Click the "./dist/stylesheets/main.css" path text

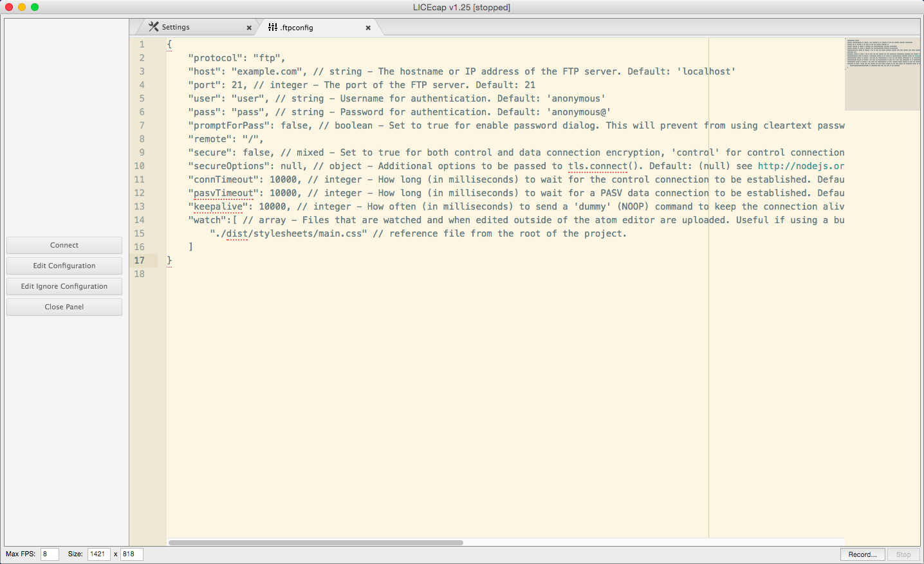(288, 233)
